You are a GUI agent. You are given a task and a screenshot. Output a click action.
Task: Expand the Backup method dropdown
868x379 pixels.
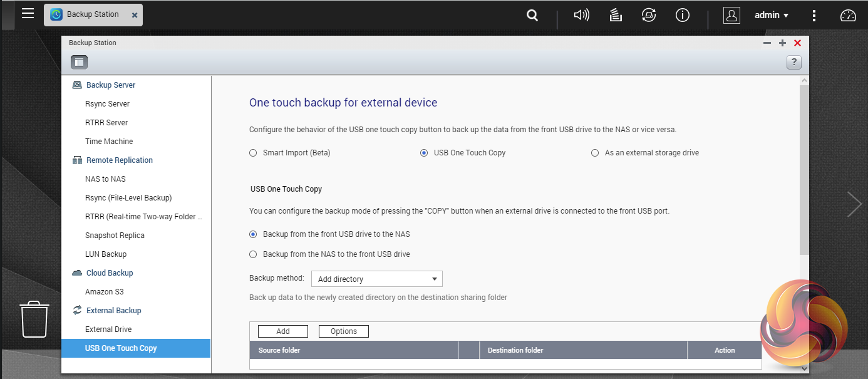[376, 279]
